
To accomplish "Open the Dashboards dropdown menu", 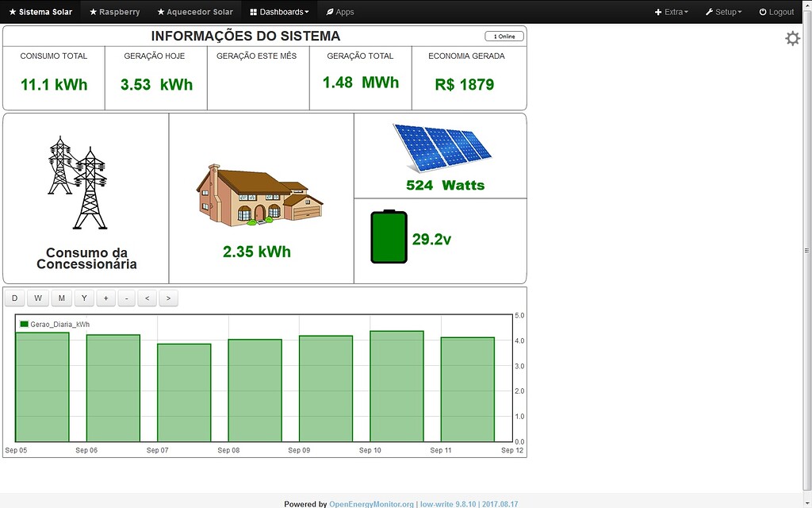I will (x=281, y=12).
